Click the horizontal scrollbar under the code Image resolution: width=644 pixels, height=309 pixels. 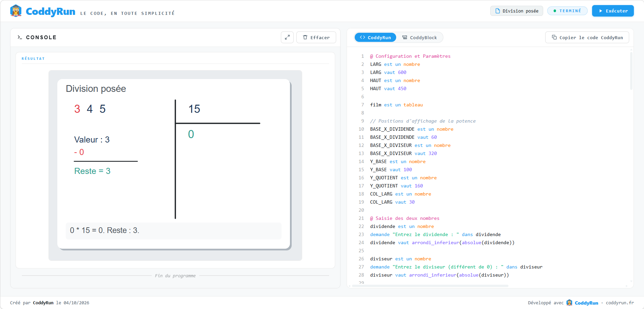pos(430,286)
